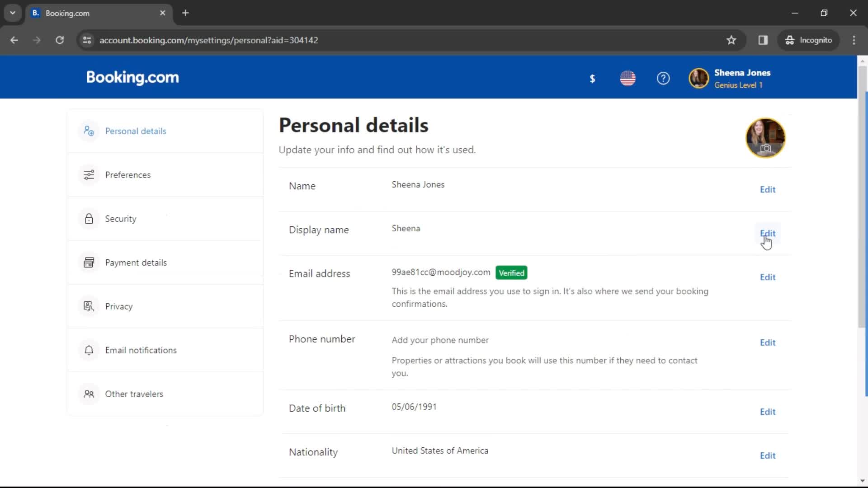Click the email 99ae81cc@moodjoy.com text
This screenshot has height=488, width=868.
[441, 272]
